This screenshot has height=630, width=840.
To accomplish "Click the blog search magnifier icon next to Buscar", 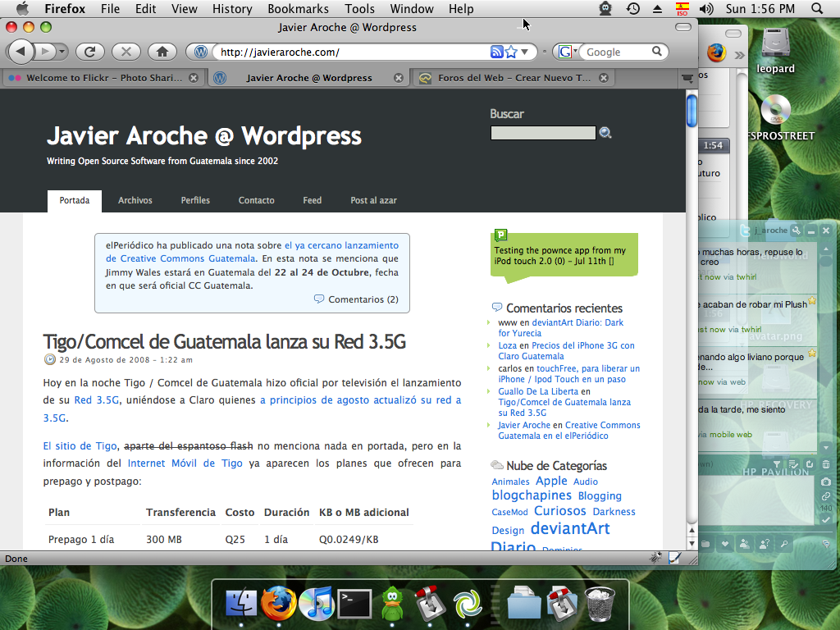I will pyautogui.click(x=605, y=133).
